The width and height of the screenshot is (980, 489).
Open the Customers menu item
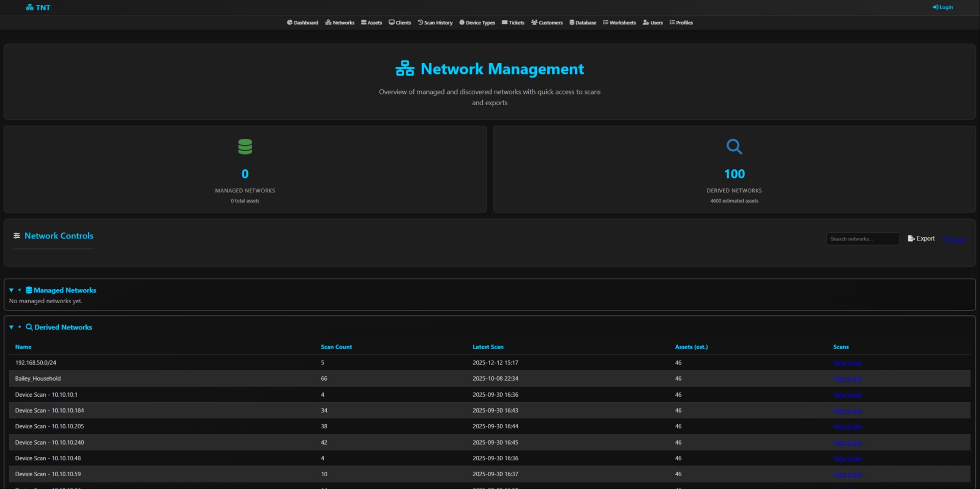(x=547, y=22)
